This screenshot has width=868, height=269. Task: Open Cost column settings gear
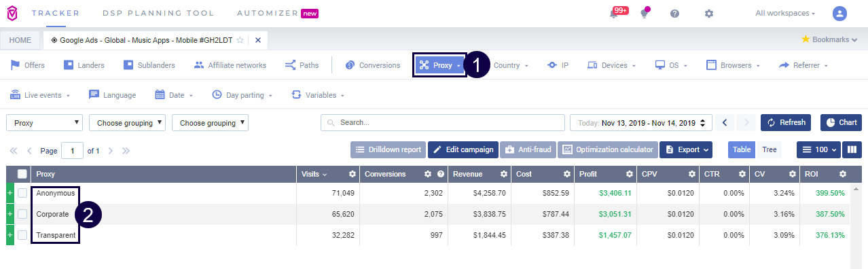click(566, 175)
